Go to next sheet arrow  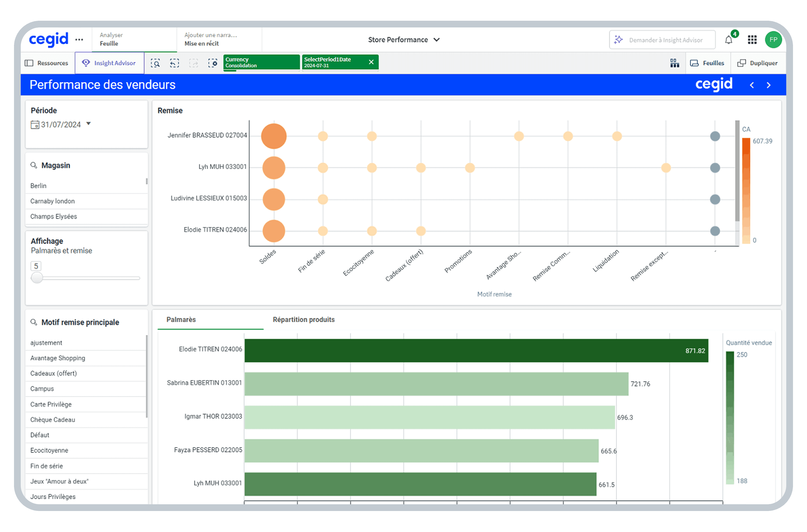768,85
